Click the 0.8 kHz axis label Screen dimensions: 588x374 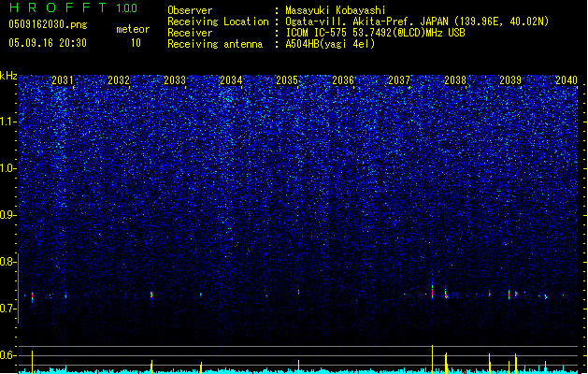[x=8, y=262]
